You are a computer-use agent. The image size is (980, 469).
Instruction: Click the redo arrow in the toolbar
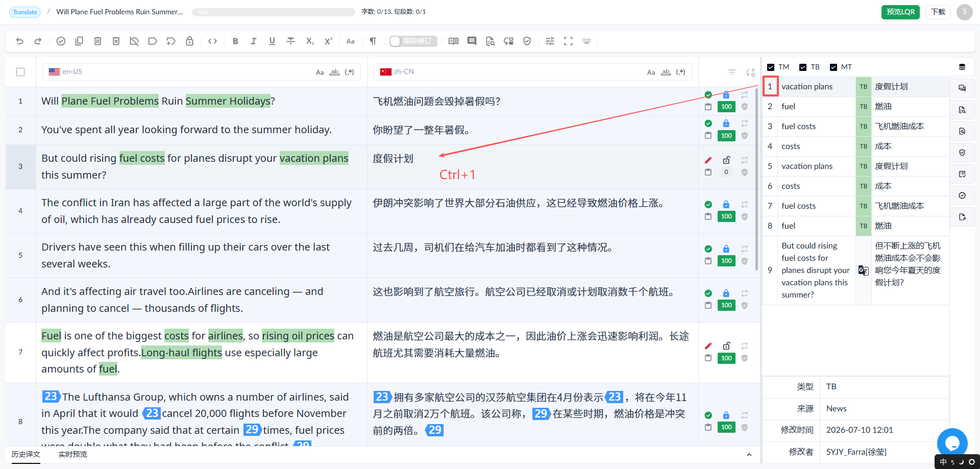38,41
